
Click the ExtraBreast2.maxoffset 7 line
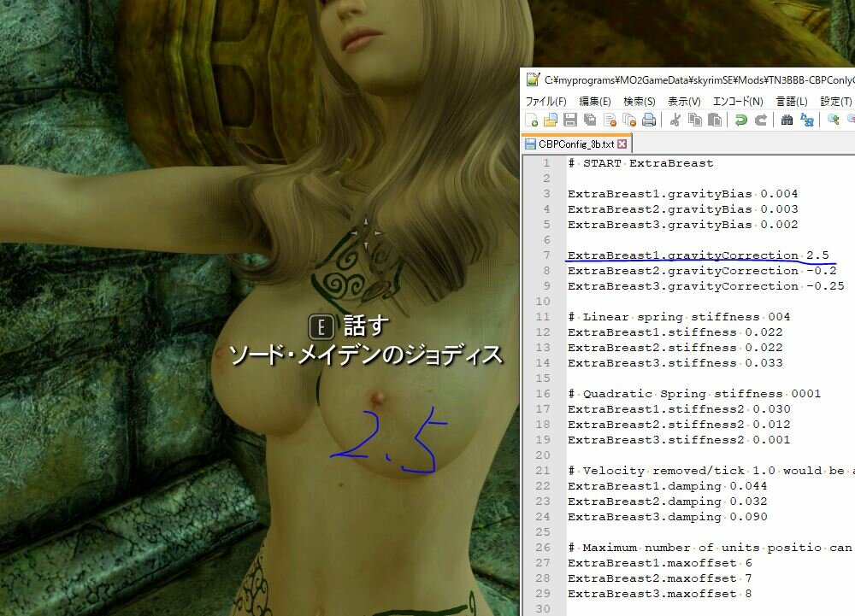pos(659,578)
